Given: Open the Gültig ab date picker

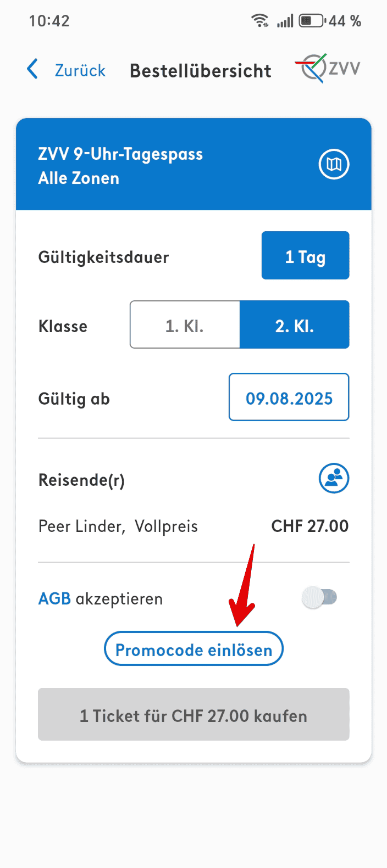Looking at the screenshot, I should point(289,397).
